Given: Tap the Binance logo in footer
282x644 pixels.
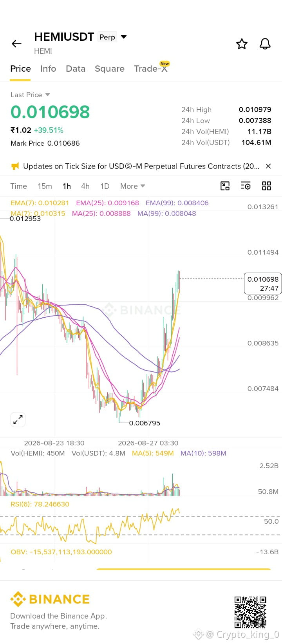Looking at the screenshot, I should coord(50,599).
